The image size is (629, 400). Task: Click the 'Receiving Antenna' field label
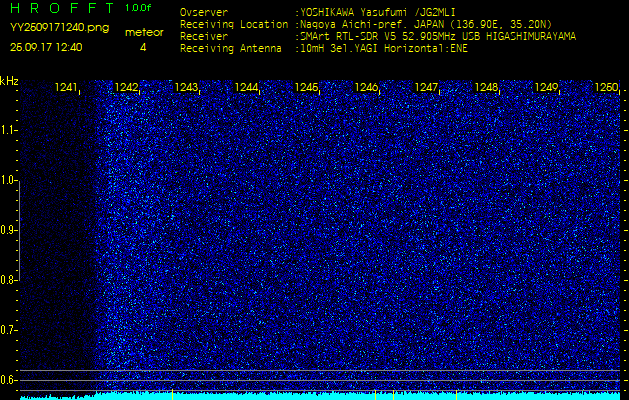point(231,49)
